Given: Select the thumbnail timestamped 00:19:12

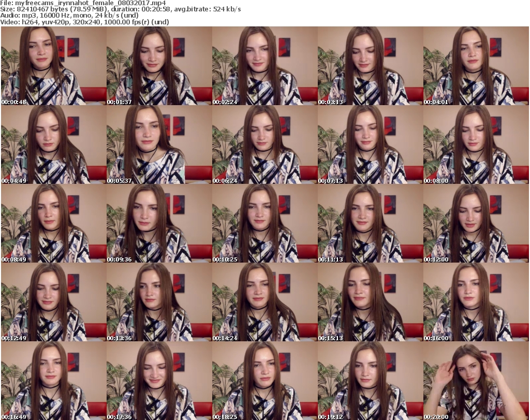Looking at the screenshot, I should point(370,381).
